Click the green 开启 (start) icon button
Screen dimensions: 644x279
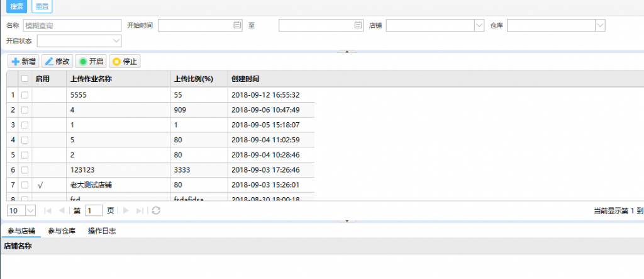[x=91, y=62]
